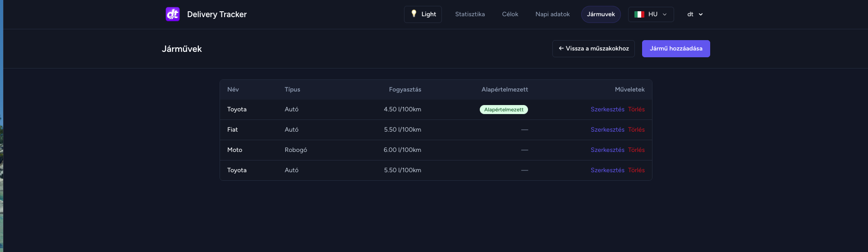
Task: Click Törlés in the Fiat row
Action: (x=636, y=130)
